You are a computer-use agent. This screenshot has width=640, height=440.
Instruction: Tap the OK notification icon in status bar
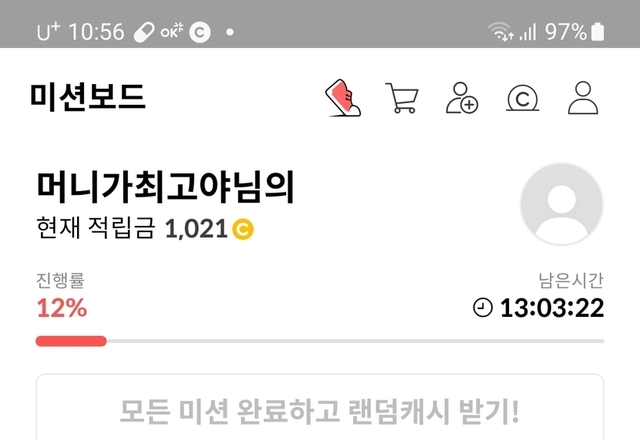click(x=172, y=31)
